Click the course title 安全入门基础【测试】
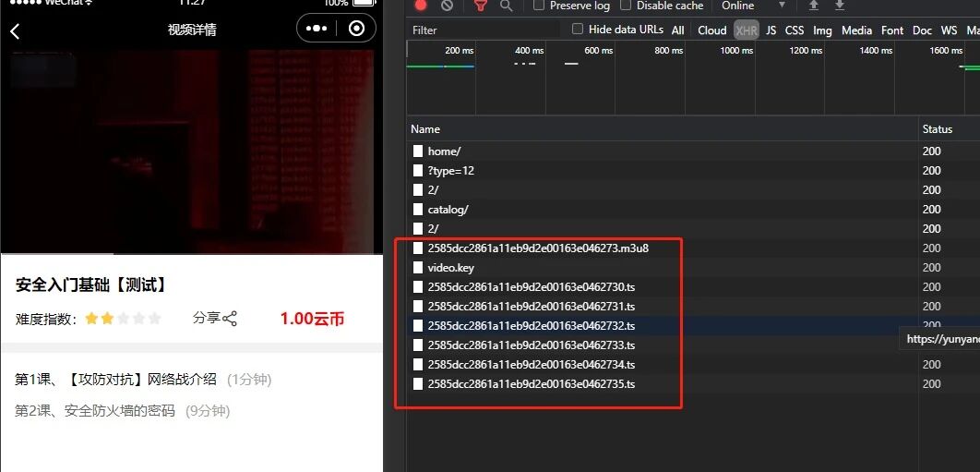The height and width of the screenshot is (472, 980). coord(92,284)
